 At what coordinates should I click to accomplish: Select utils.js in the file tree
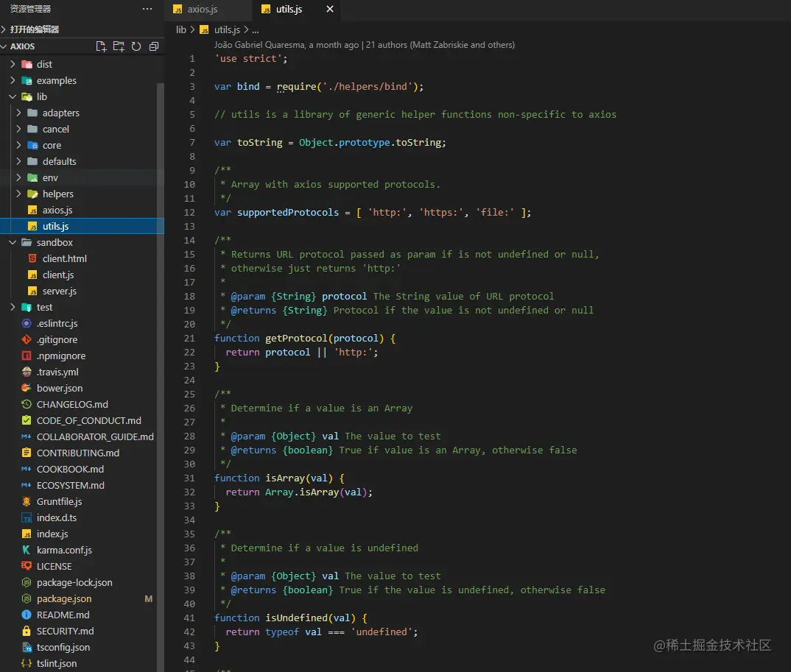click(82, 227)
